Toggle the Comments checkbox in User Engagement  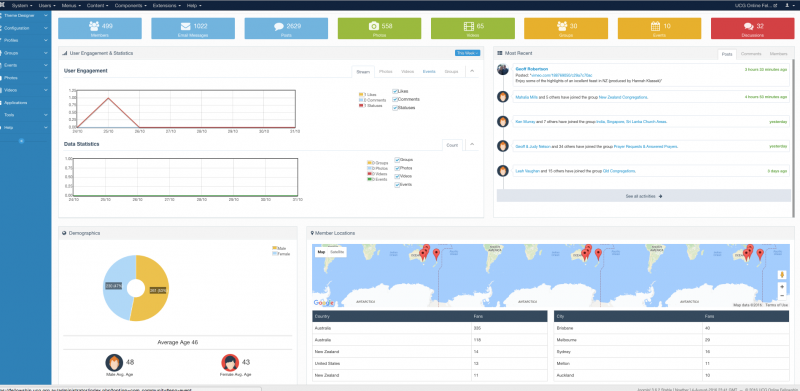395,100
